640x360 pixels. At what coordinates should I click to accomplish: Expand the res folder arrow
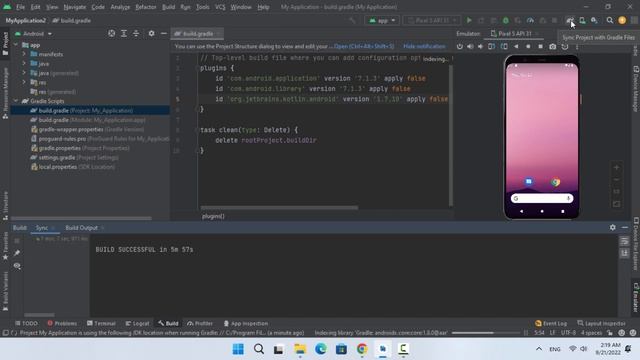24,82
